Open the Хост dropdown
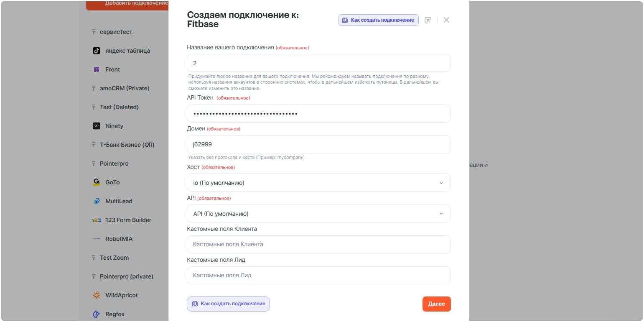The width and height of the screenshot is (644, 322). (x=318, y=183)
